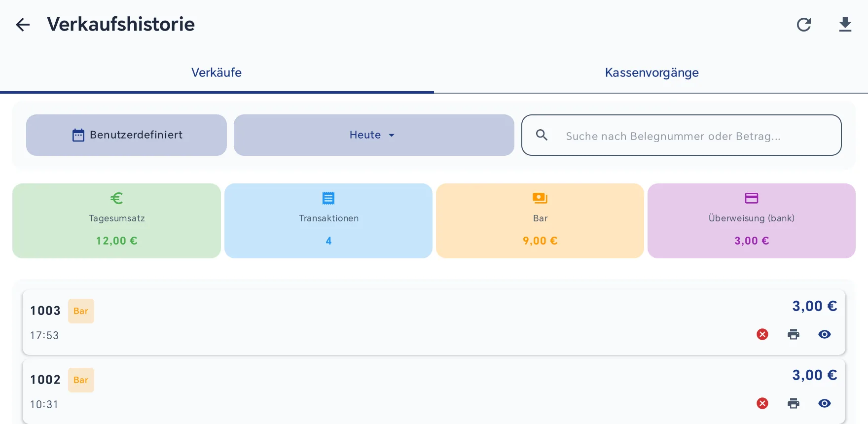The height and width of the screenshot is (424, 868).
Task: Click the euro icon on Tagesumsatz card
Action: [117, 198]
